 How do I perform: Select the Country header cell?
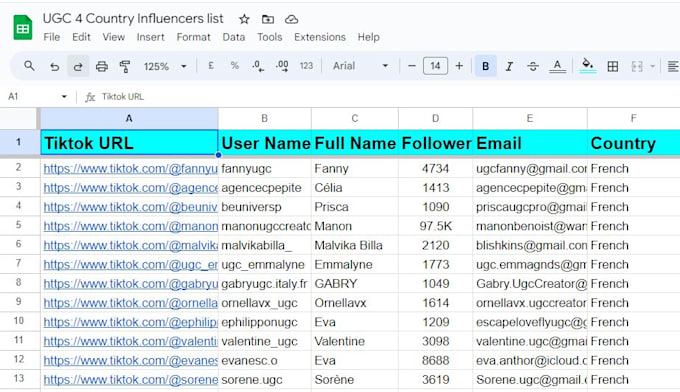[634, 143]
